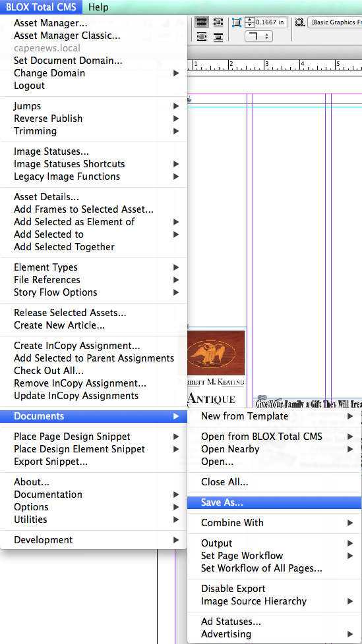This screenshot has height=644, width=362.
Task: Click Wrap around bounding box icon
Action: click(x=218, y=22)
